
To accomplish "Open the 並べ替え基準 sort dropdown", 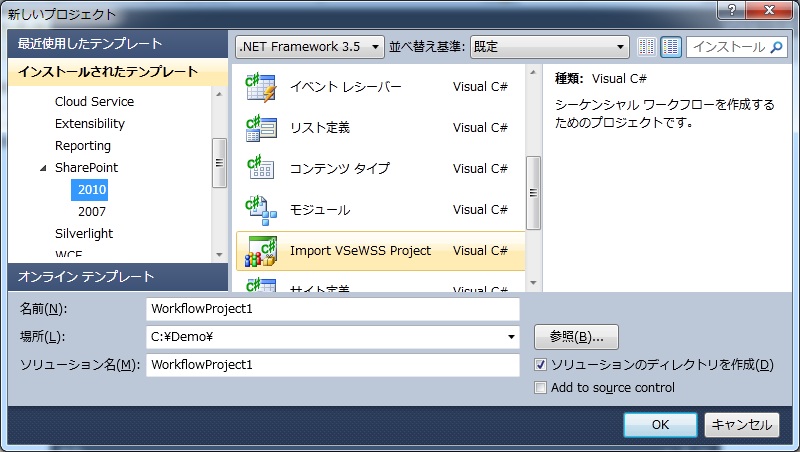I will tap(549, 47).
